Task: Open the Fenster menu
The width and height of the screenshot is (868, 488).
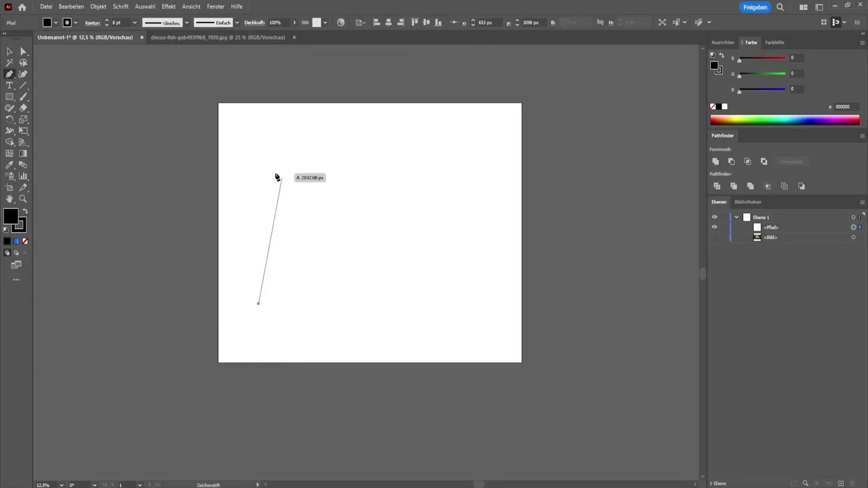Action: coord(216,7)
